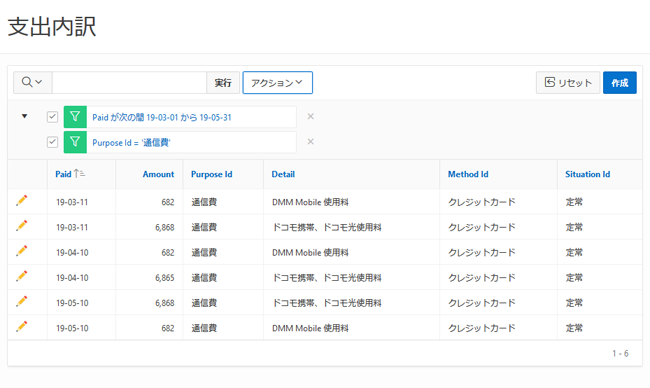Focus the report search text field
This screenshot has height=388, width=650.
point(129,82)
